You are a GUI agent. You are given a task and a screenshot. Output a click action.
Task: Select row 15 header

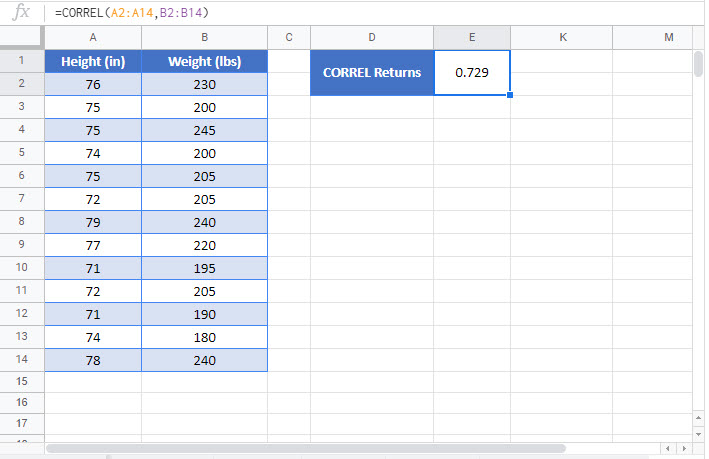22,382
